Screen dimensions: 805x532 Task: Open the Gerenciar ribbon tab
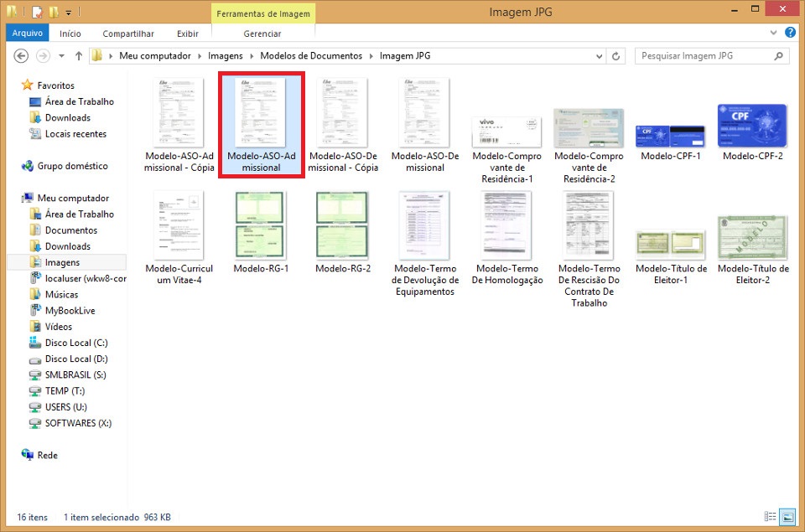click(x=262, y=34)
